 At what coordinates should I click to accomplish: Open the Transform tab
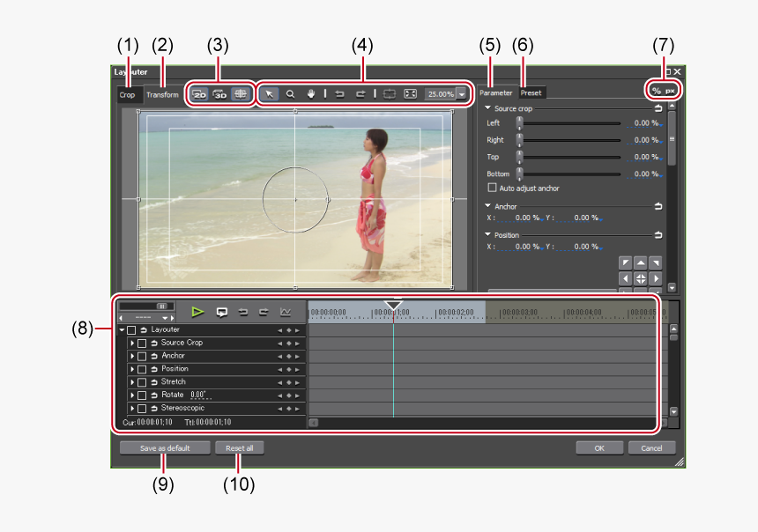coord(162,95)
